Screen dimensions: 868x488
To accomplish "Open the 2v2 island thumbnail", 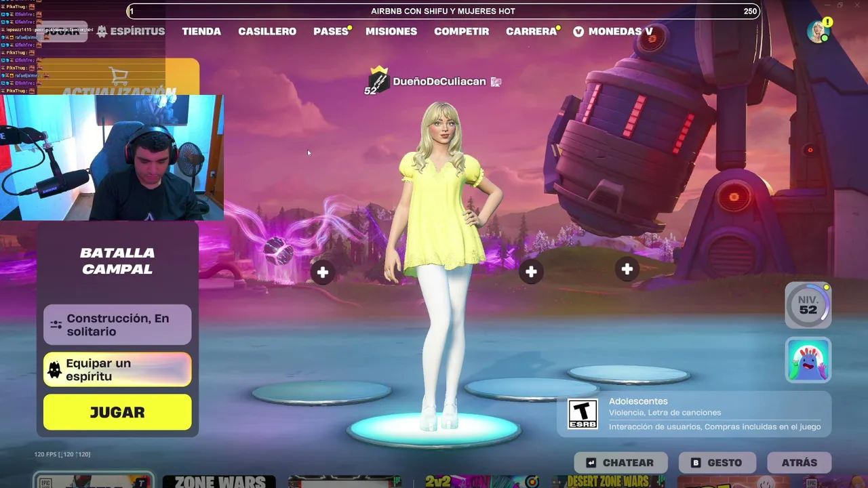I will (x=481, y=481).
